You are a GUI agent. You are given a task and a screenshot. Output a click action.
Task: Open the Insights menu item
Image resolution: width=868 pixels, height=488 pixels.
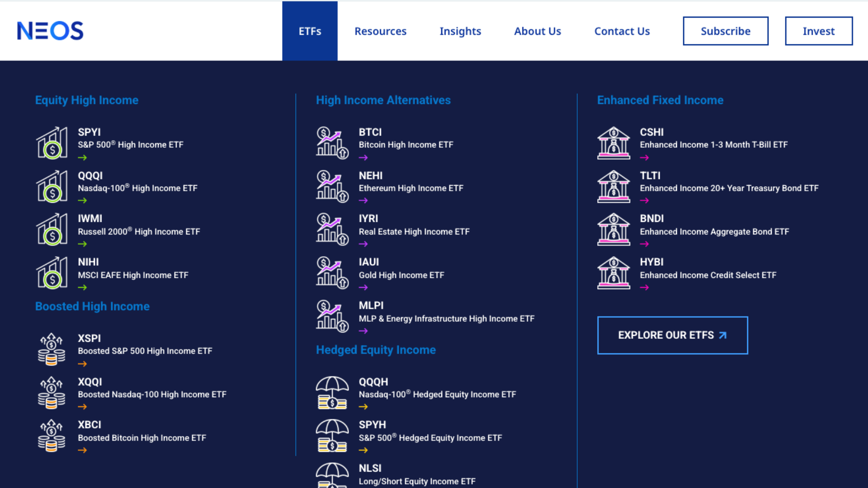460,31
